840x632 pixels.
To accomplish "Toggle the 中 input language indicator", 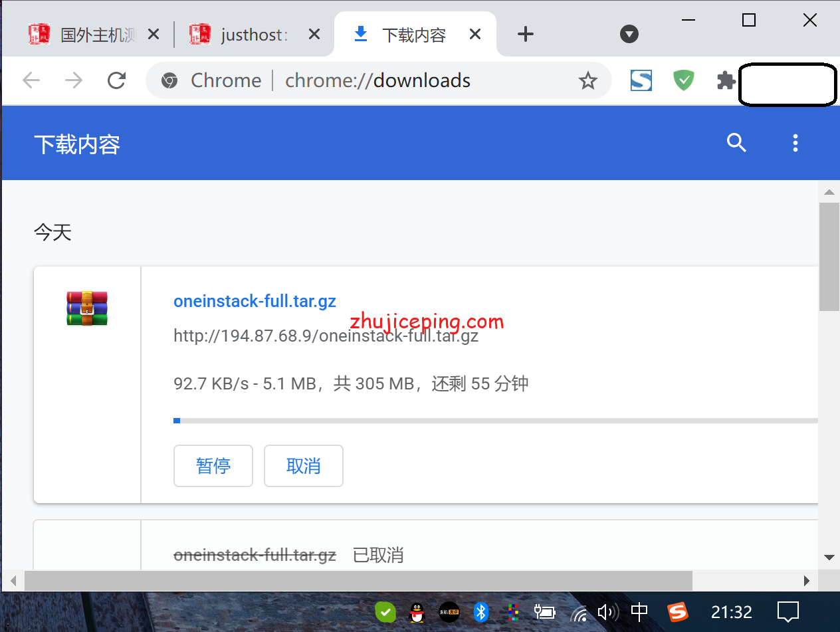I will pyautogui.click(x=639, y=612).
